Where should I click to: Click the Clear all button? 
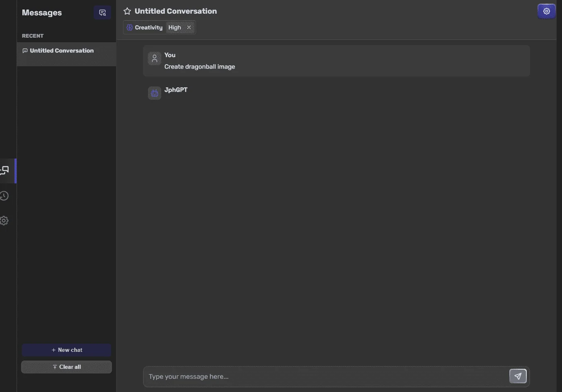pyautogui.click(x=66, y=367)
